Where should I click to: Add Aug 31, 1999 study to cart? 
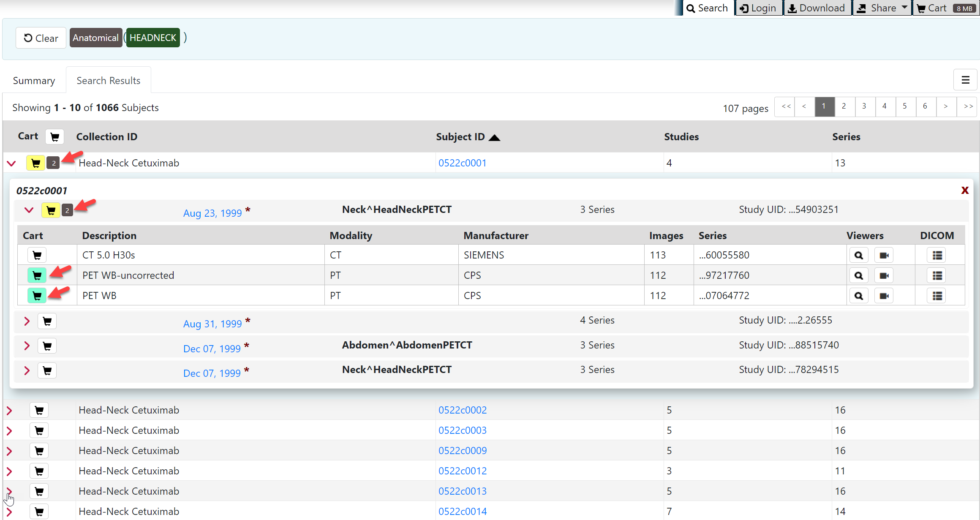pos(47,321)
